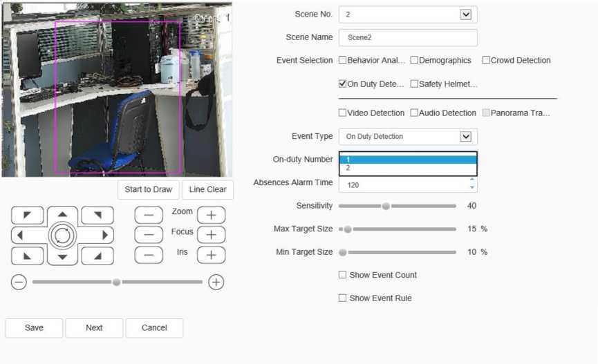Click the Zoom plus button
This screenshot has height=364, width=598.
(x=211, y=215)
